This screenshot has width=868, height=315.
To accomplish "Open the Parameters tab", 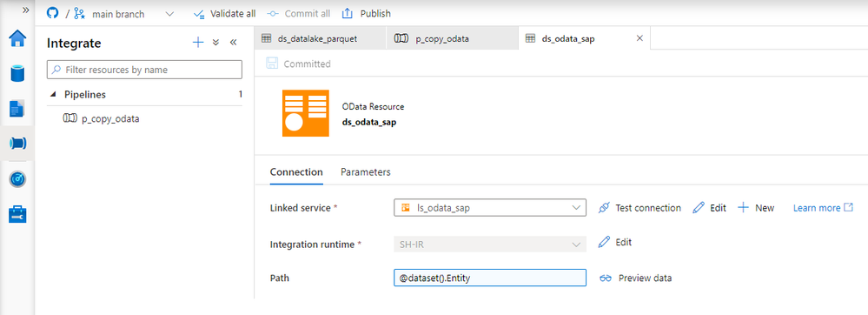I will pos(365,172).
